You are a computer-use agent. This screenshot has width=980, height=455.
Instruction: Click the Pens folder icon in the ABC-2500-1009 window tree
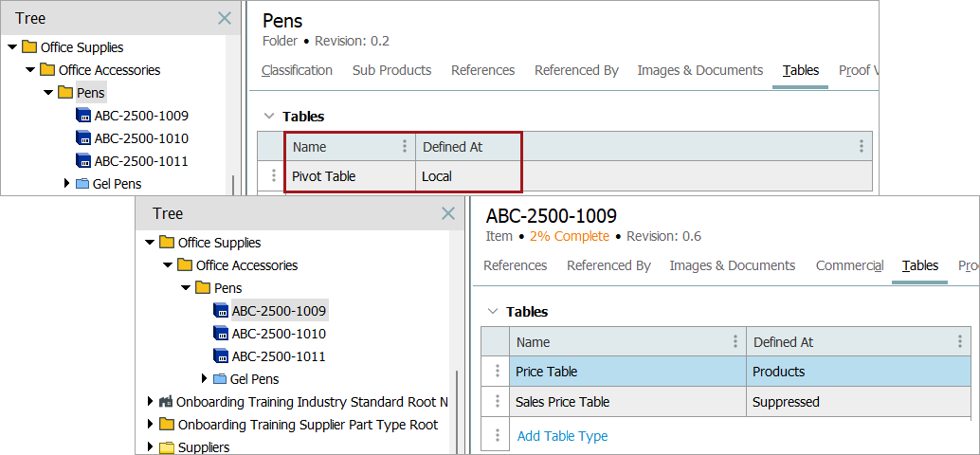[x=203, y=288]
